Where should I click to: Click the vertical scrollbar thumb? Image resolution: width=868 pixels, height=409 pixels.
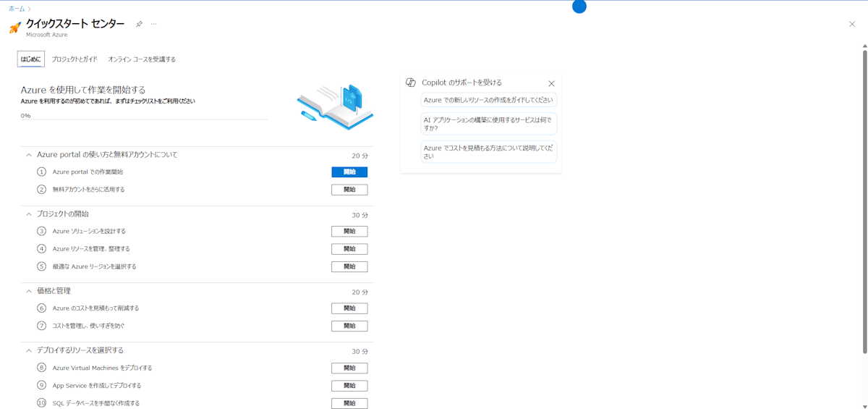(x=864, y=203)
